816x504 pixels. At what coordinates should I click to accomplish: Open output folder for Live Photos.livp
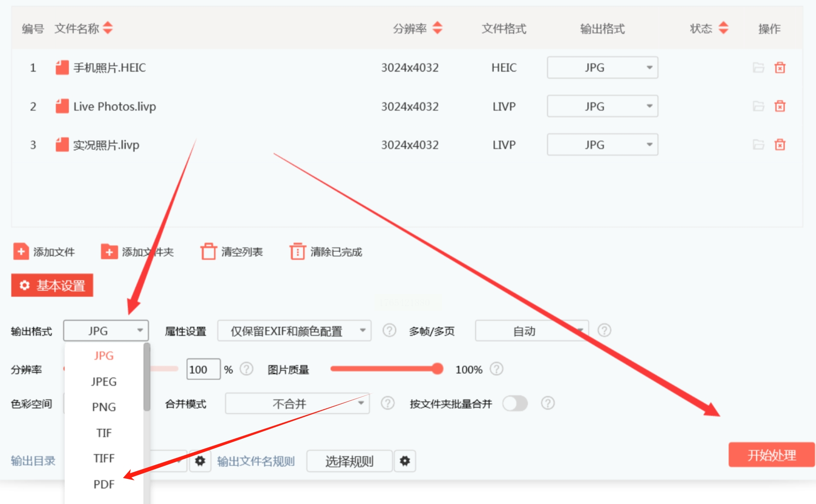click(758, 106)
